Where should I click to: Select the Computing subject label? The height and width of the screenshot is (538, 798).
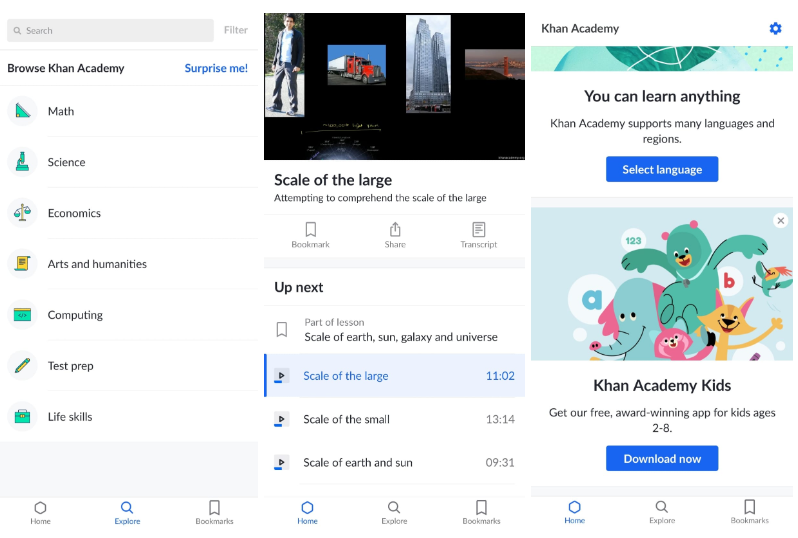75,315
